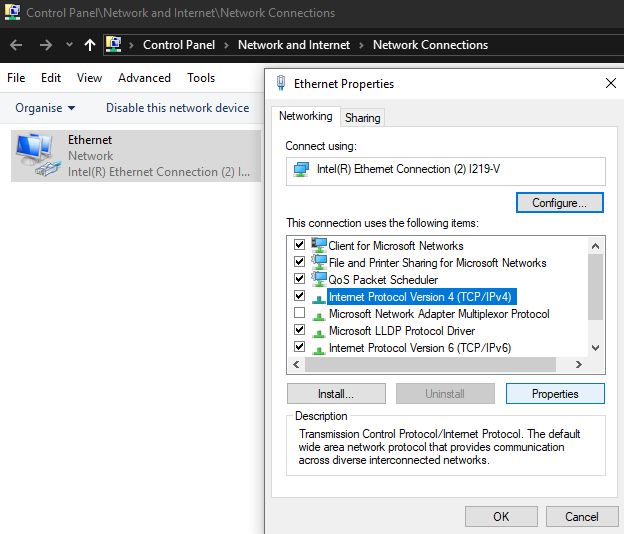The width and height of the screenshot is (624, 534).
Task: Click the Client for Microsoft Networks icon
Action: click(319, 246)
